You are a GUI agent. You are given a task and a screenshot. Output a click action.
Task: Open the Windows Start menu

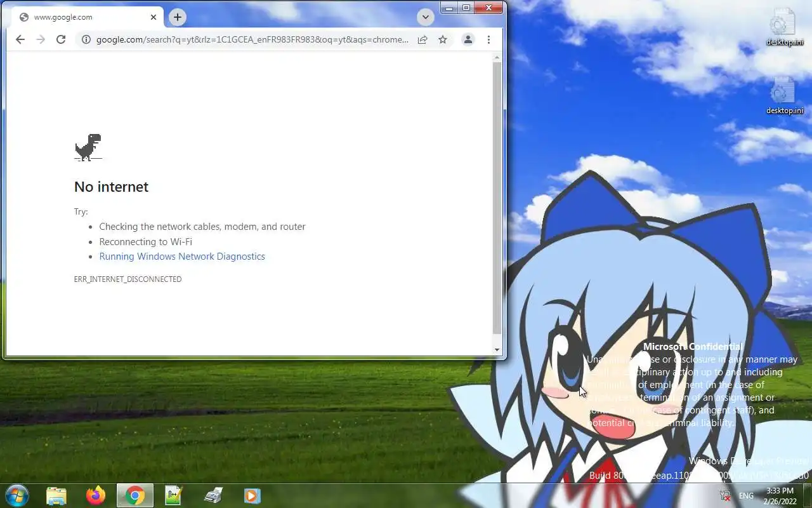[x=16, y=495]
